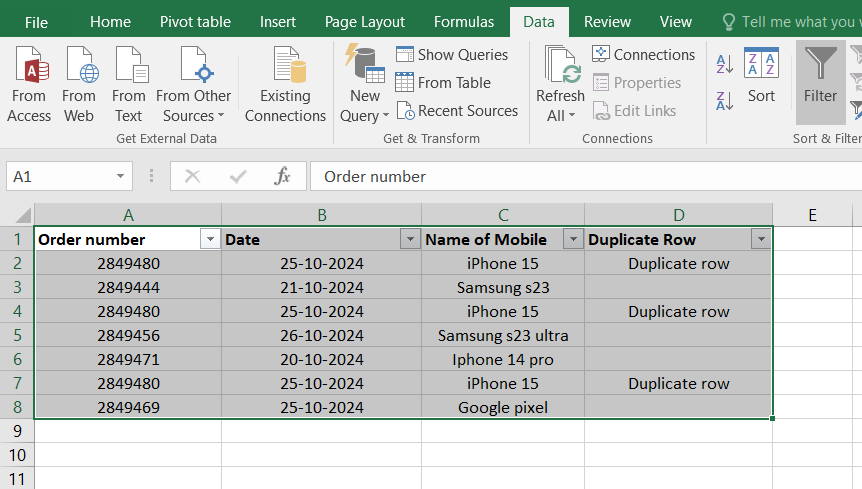Screen dimensions: 862x489
Task: Open Date column filter dropdown
Action: tap(410, 240)
